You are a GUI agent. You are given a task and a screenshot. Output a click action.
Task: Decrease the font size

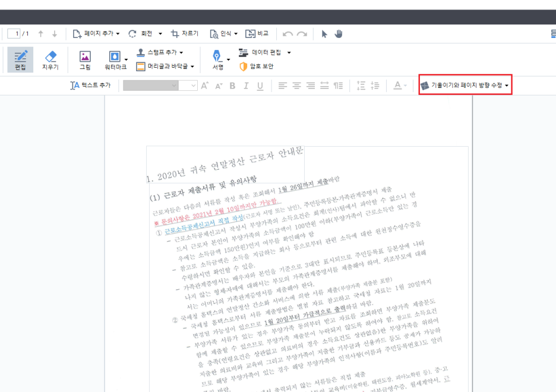219,86
